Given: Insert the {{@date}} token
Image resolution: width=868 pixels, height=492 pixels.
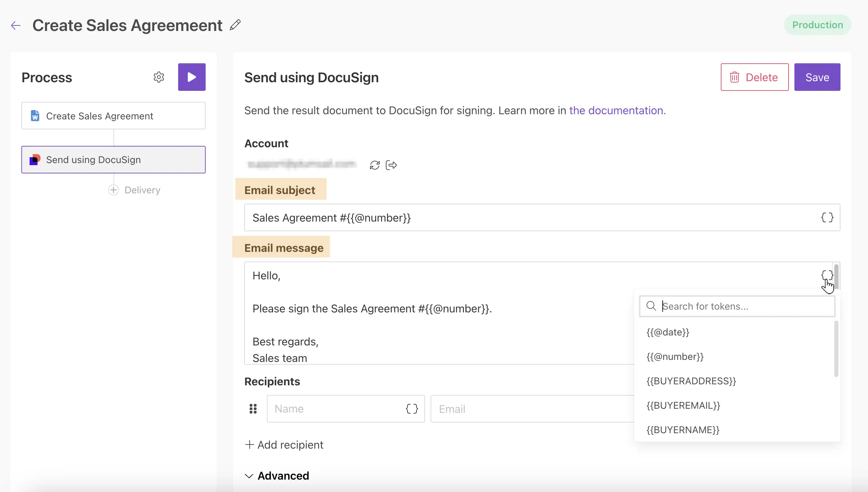Looking at the screenshot, I should click(x=668, y=332).
